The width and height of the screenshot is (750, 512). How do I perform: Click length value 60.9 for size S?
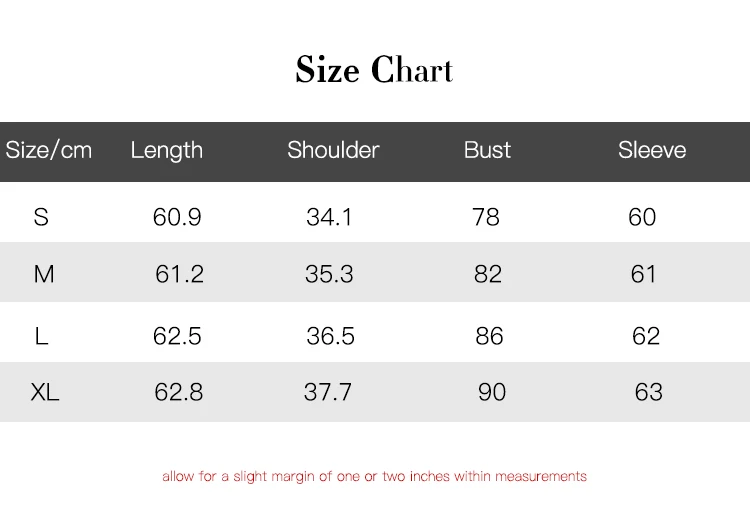pos(177,217)
